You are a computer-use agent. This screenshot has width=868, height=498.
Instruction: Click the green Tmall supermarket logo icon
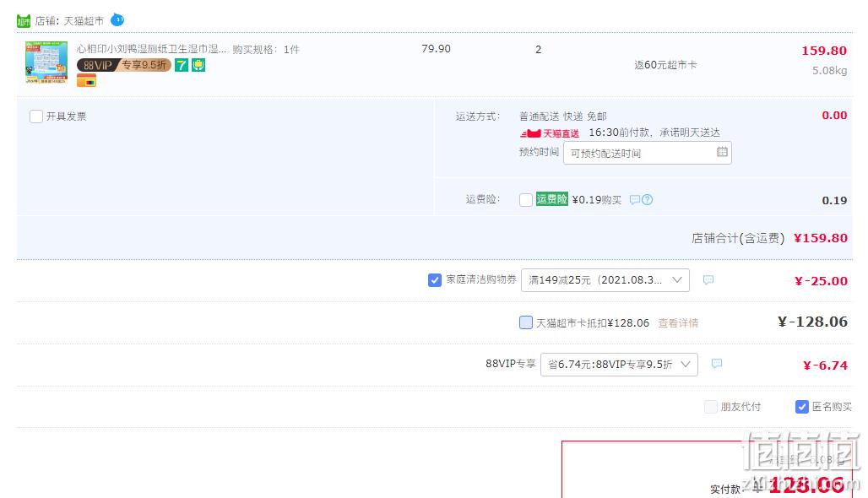24,21
